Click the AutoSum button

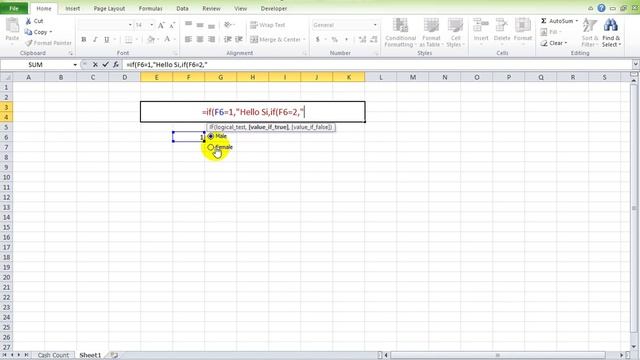(x=557, y=21)
